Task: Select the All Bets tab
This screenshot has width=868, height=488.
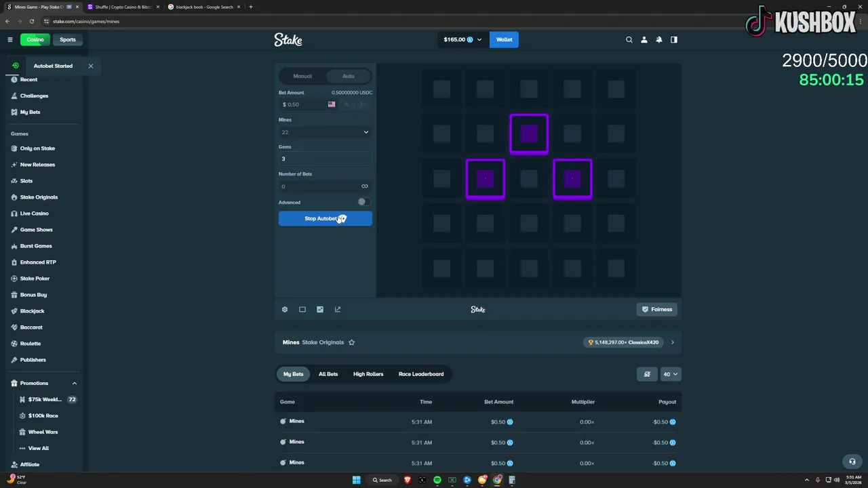Action: tap(328, 374)
